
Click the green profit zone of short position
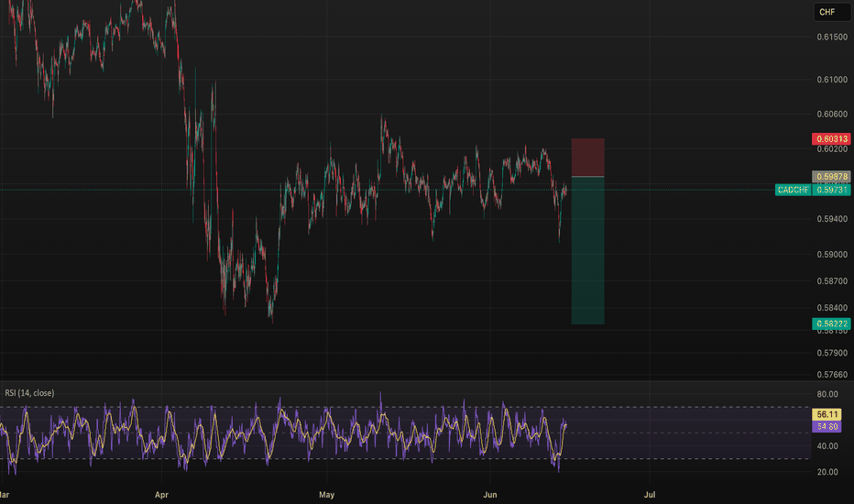(x=587, y=251)
